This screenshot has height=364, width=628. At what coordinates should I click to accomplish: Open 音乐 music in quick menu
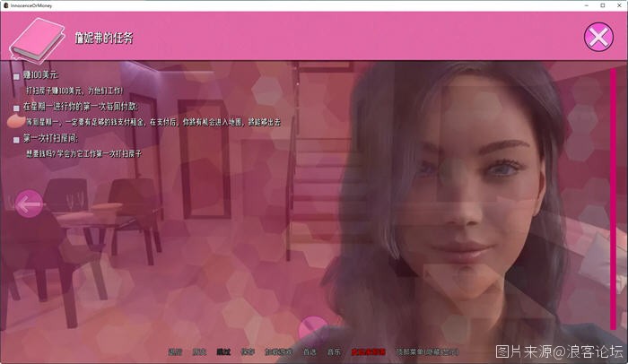[x=334, y=352]
